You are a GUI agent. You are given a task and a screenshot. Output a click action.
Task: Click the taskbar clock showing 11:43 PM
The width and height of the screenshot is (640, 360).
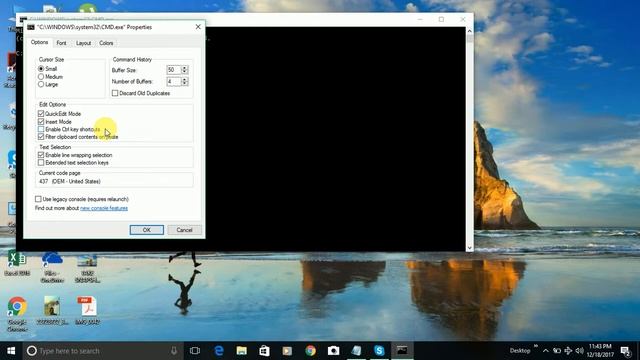click(600, 351)
